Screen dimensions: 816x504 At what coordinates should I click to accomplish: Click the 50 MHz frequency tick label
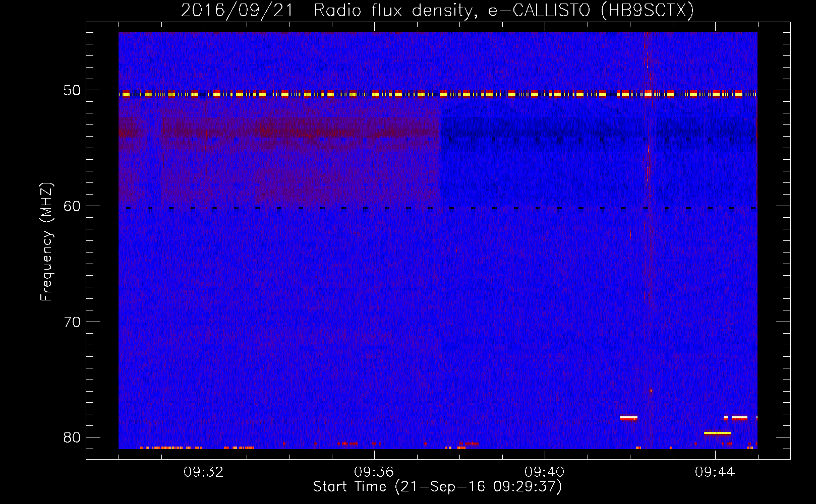coord(72,90)
